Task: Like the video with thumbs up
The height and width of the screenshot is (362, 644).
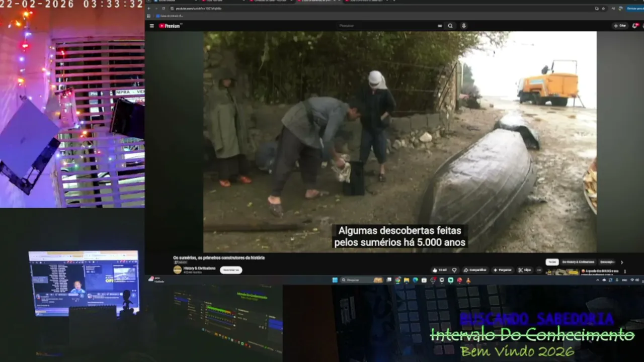Action: [x=439, y=270]
